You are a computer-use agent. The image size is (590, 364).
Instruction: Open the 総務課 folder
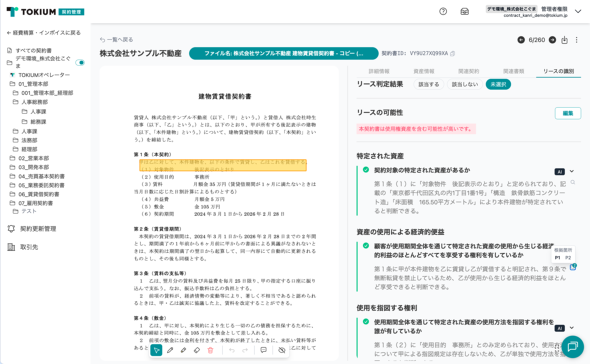pyautogui.click(x=34, y=122)
